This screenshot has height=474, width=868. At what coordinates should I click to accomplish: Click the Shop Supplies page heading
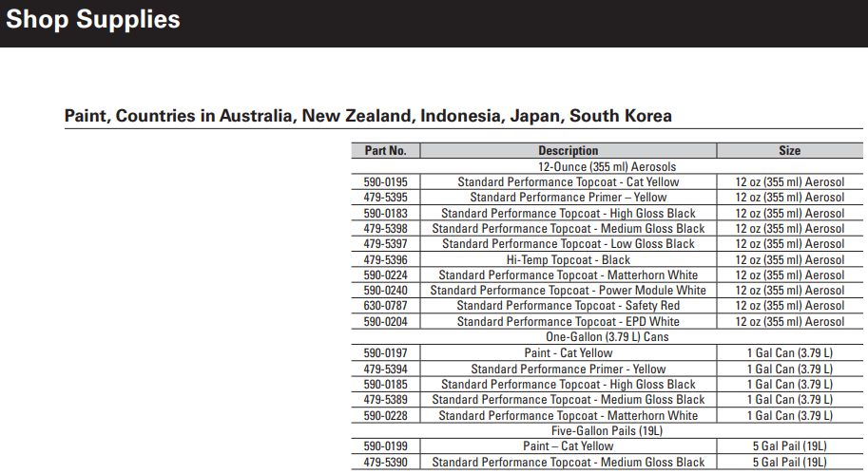(x=93, y=20)
